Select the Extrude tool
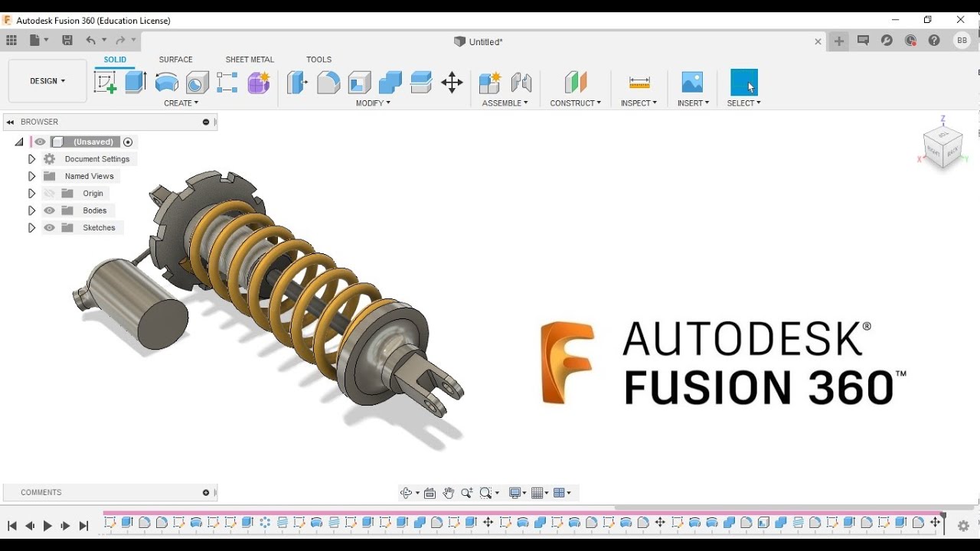The image size is (980, 551). click(x=136, y=82)
